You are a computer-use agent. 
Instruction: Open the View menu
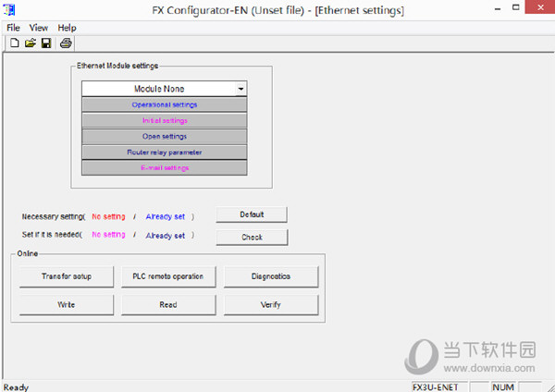coord(39,28)
